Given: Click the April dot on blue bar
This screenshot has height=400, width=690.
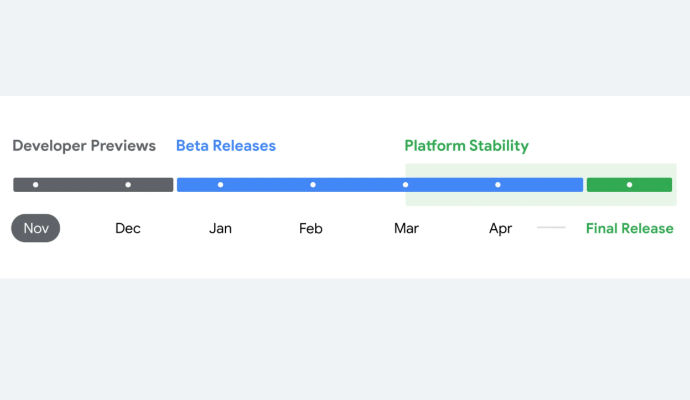Looking at the screenshot, I should (498, 185).
